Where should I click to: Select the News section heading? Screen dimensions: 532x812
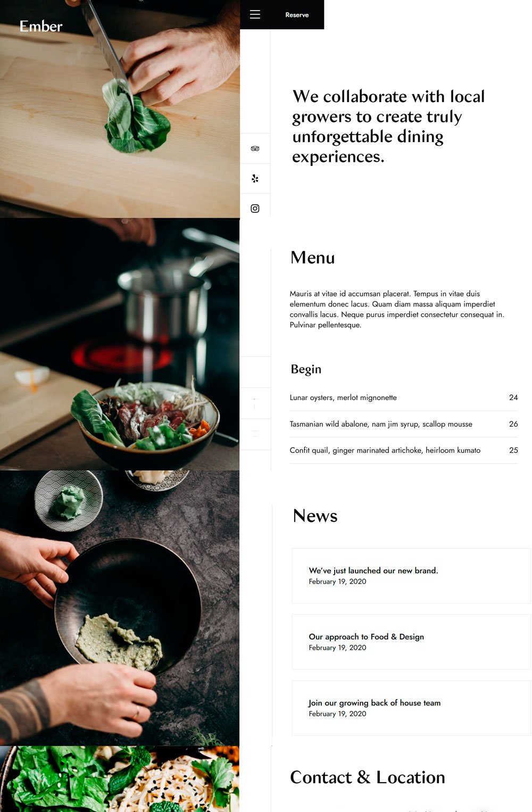(x=315, y=516)
